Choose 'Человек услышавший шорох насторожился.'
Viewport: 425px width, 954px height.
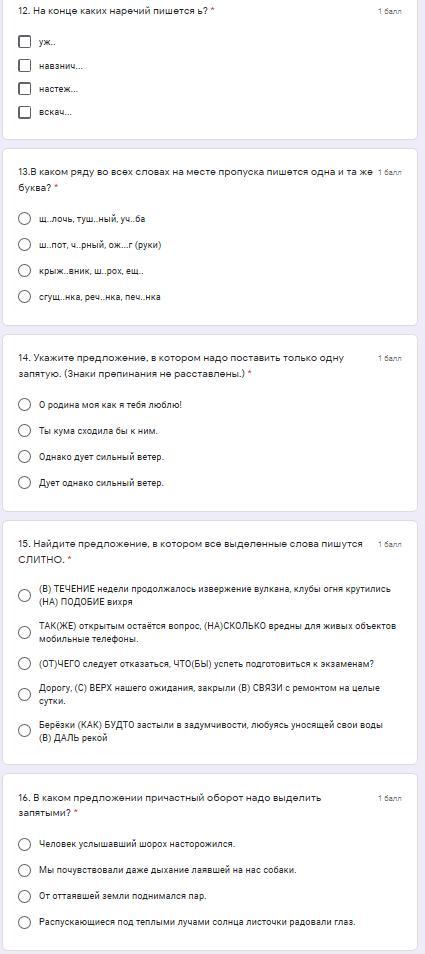pos(24,844)
